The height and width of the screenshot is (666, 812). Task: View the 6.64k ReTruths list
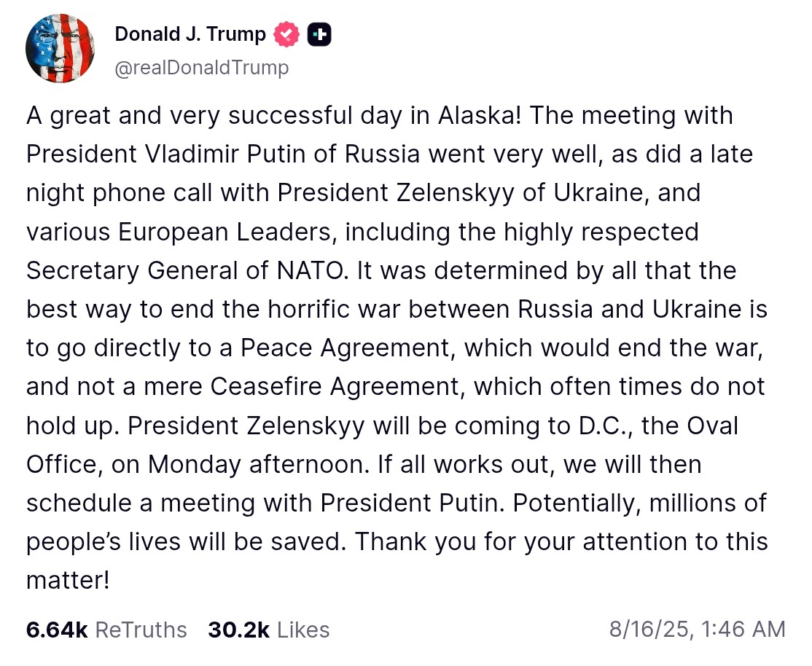coord(106,630)
